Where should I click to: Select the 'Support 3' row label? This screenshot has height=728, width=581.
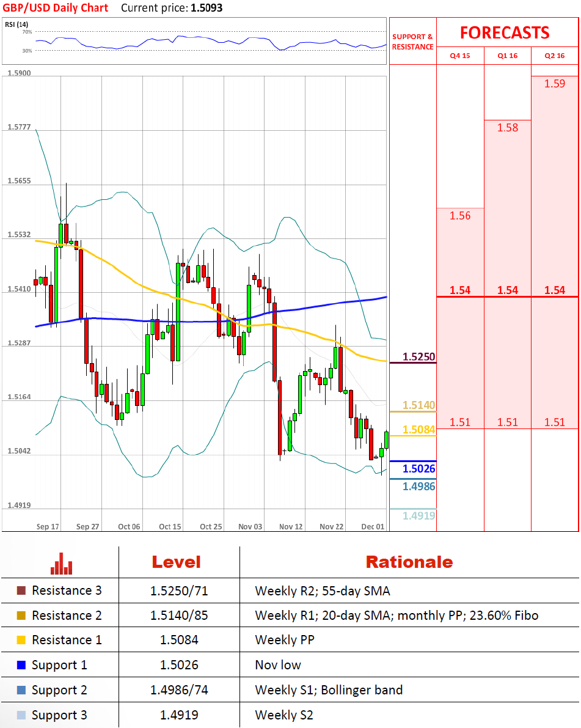59,715
